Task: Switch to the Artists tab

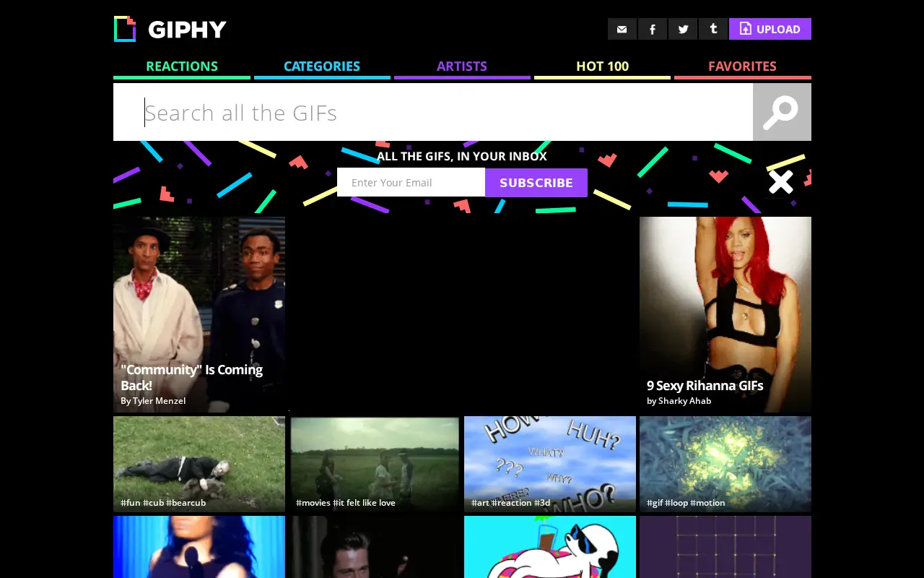Action: (x=462, y=67)
